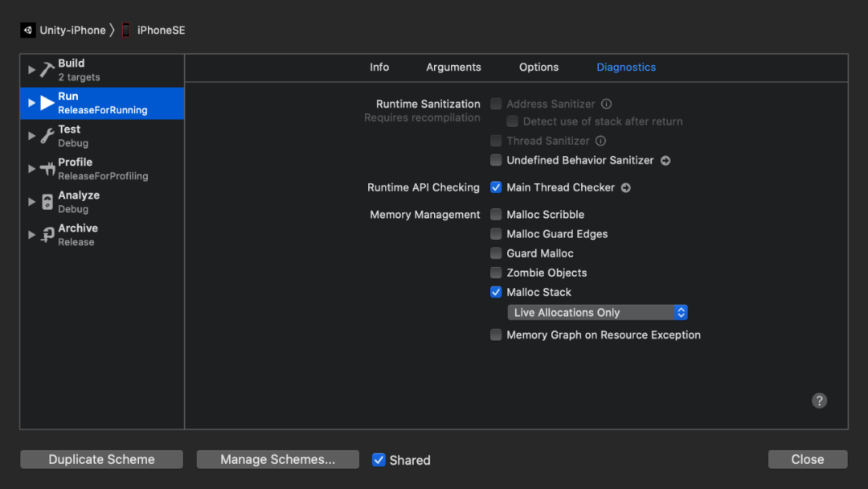Screen dimensions: 868x489
Task: Click the help question mark button
Action: 819,401
